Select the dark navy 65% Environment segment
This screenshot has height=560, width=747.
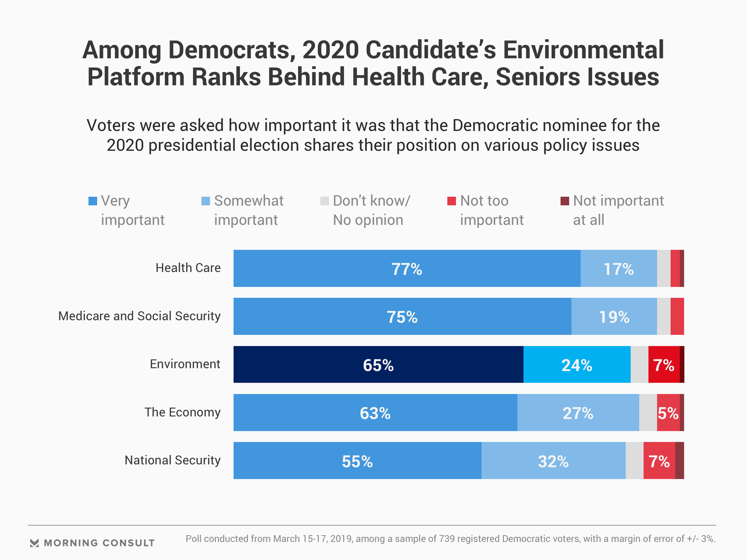(x=378, y=365)
